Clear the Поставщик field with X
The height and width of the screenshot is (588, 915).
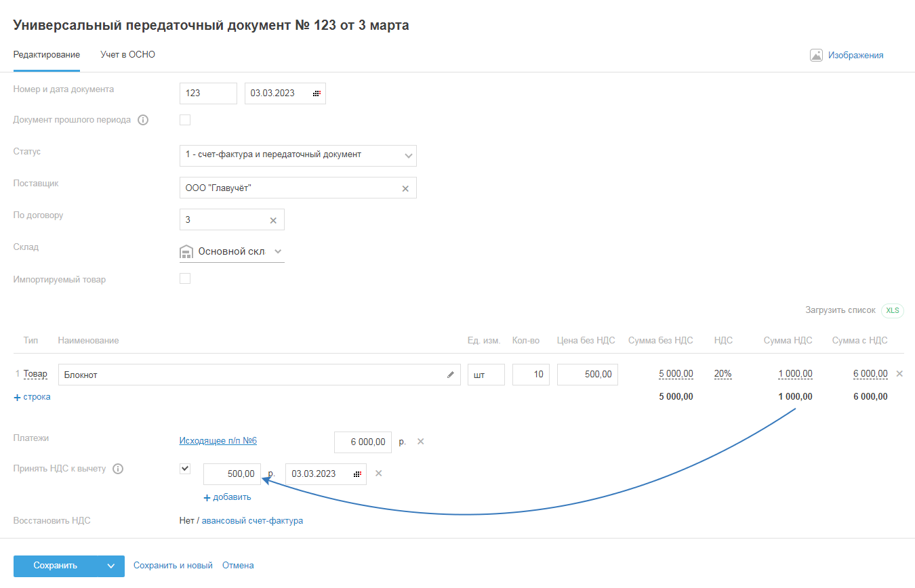pyautogui.click(x=405, y=188)
